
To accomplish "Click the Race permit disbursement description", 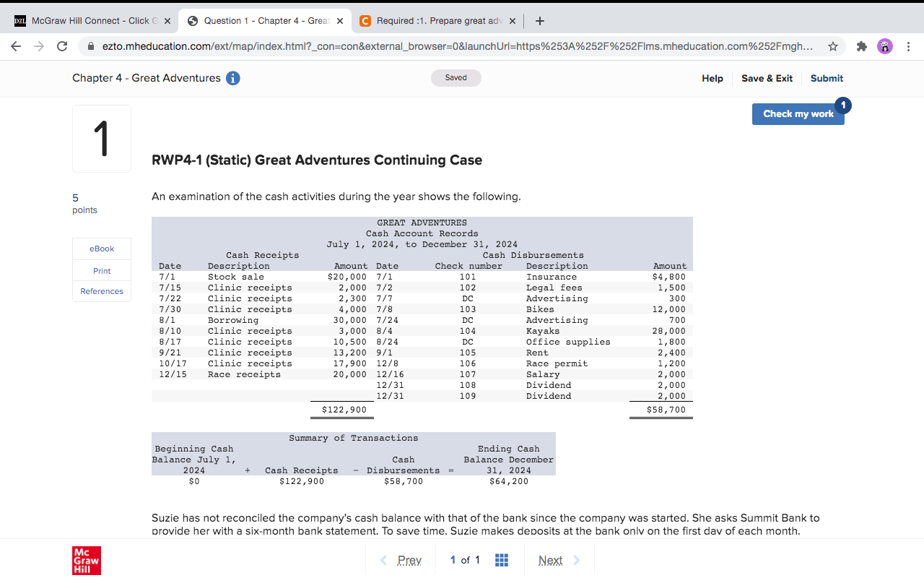I will (557, 363).
